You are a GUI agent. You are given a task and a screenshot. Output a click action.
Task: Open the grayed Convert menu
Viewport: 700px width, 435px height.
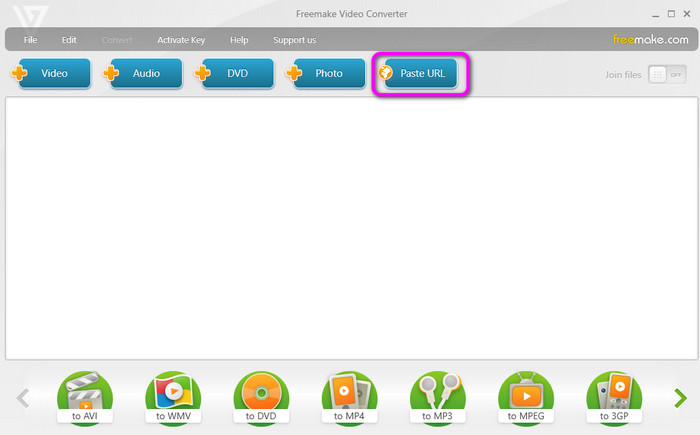point(117,40)
